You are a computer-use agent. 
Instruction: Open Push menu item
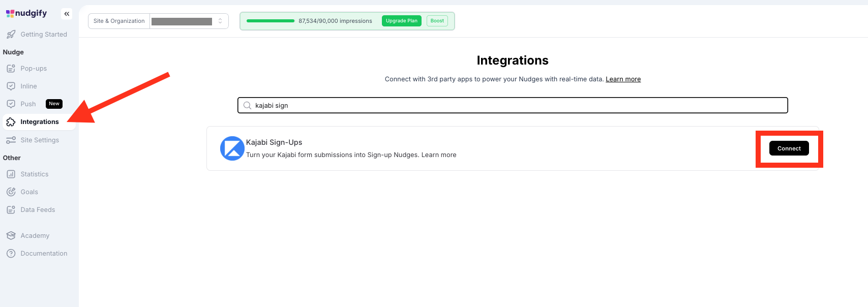(28, 104)
